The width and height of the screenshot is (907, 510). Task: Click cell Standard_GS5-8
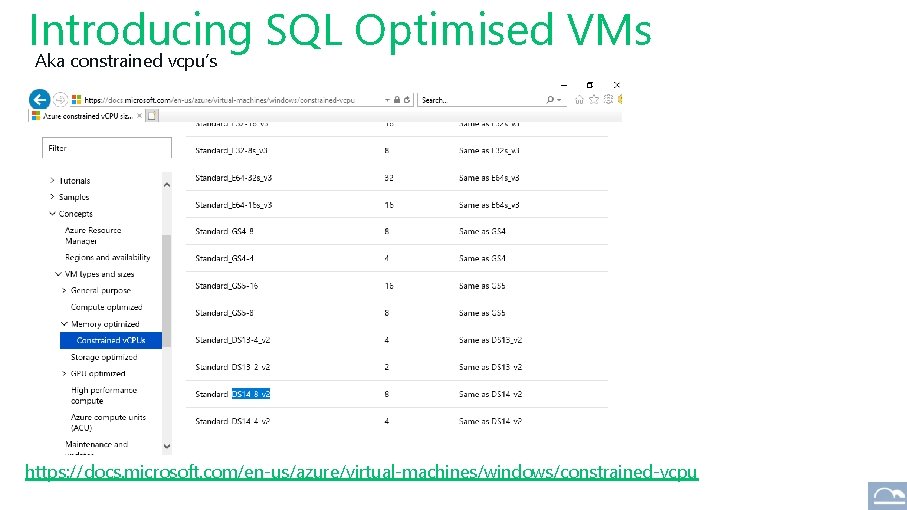(x=224, y=313)
